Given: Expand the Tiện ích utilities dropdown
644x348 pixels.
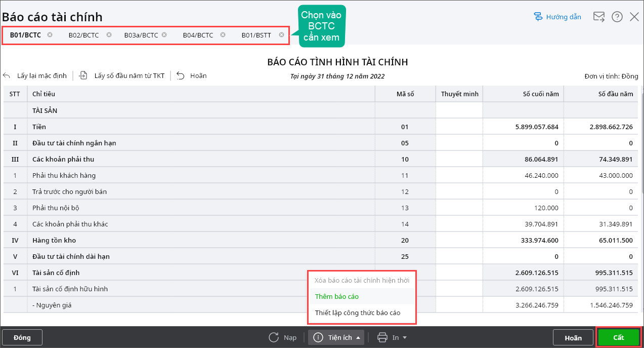Looking at the screenshot, I should point(336,337).
